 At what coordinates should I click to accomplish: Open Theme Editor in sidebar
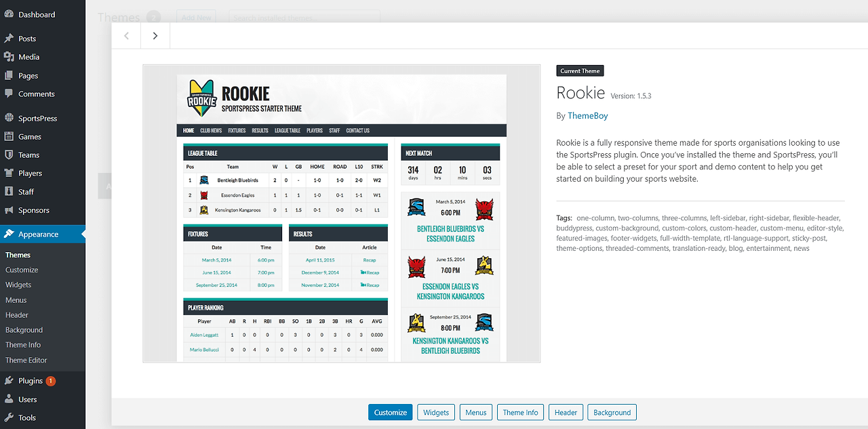[26, 360]
